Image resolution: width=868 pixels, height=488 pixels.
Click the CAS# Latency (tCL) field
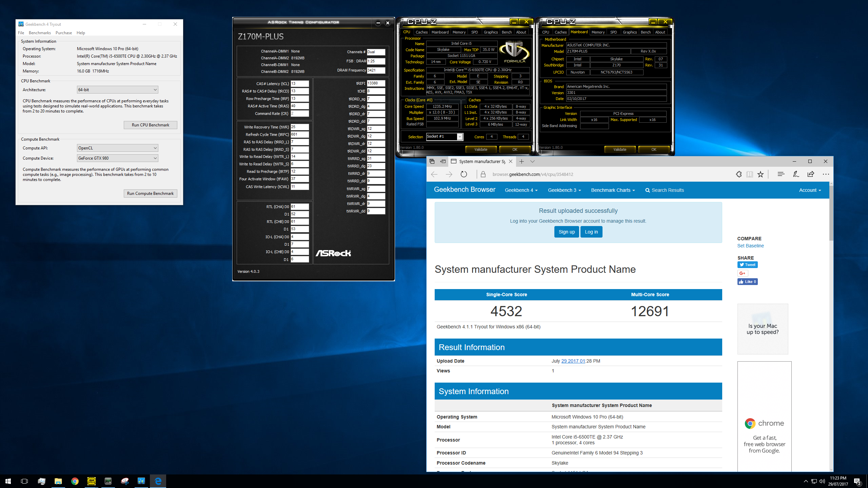[300, 84]
